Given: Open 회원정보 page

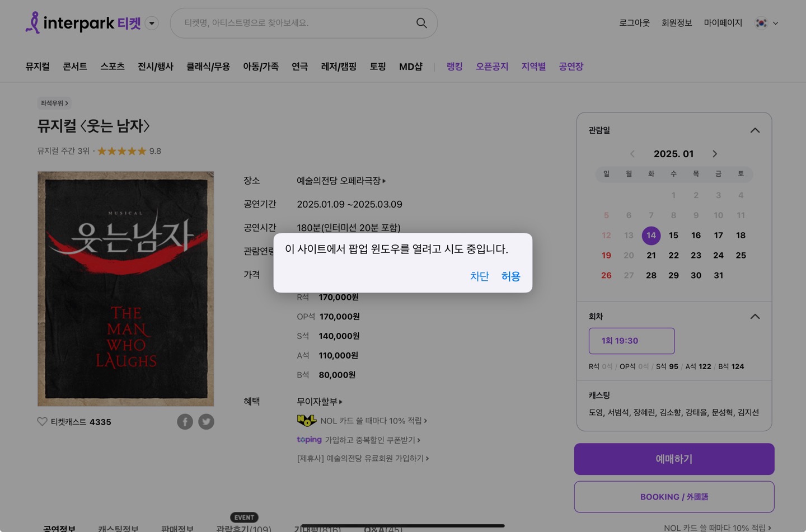Looking at the screenshot, I should pyautogui.click(x=677, y=23).
